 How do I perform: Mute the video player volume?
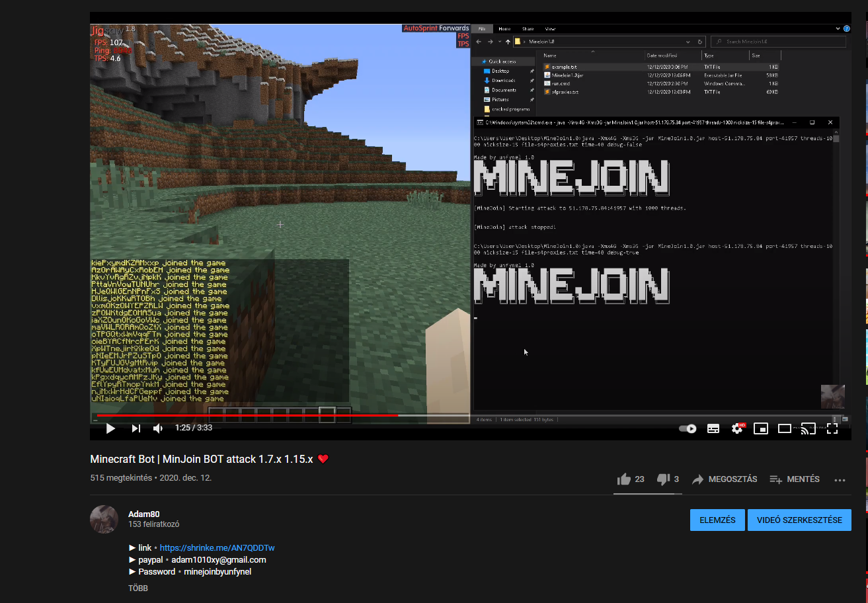coord(158,428)
